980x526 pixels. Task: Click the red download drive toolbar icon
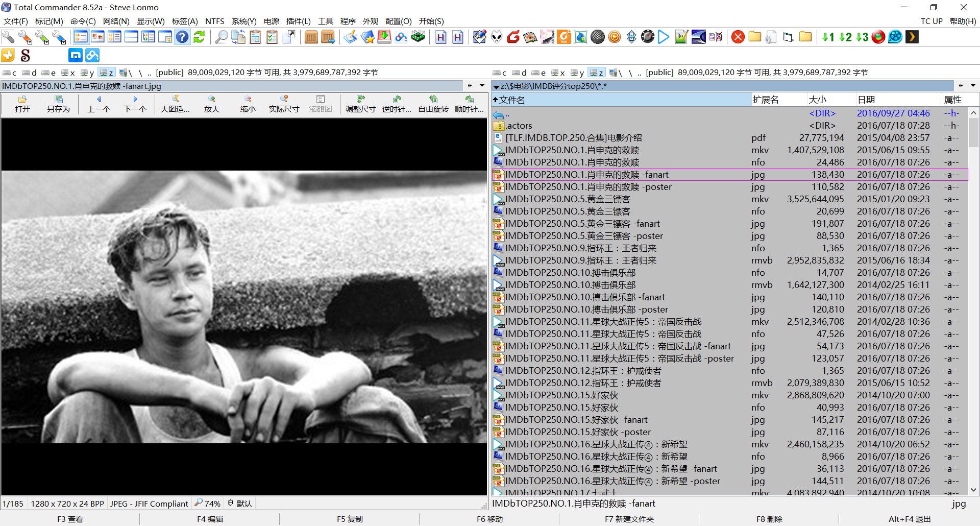click(384, 37)
